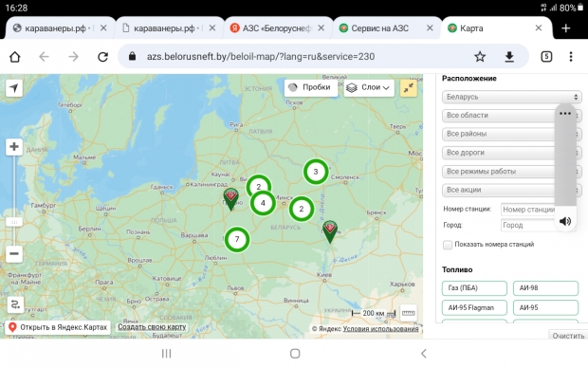Toggle the Пробки traffic layer
This screenshot has height=368, width=588.
click(310, 88)
